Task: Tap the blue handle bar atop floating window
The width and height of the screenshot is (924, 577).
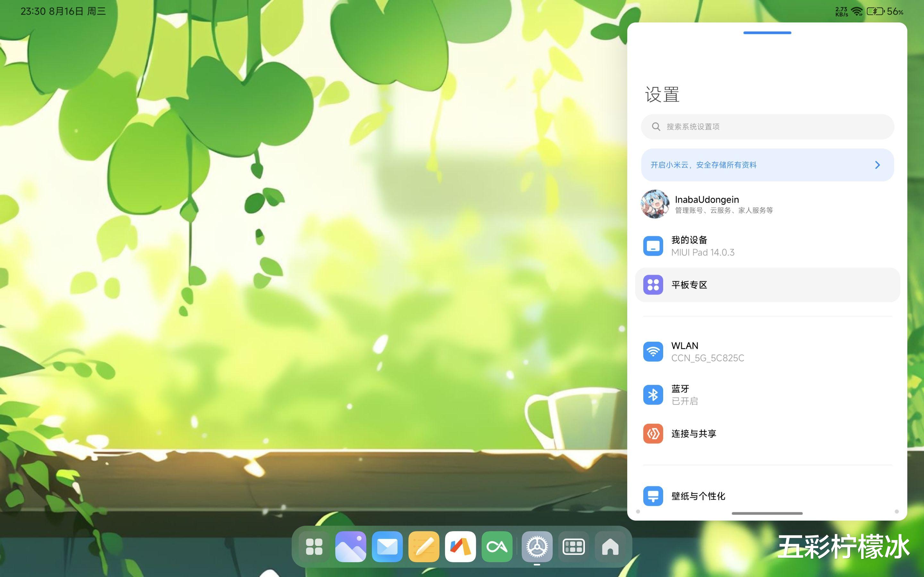Action: (767, 33)
